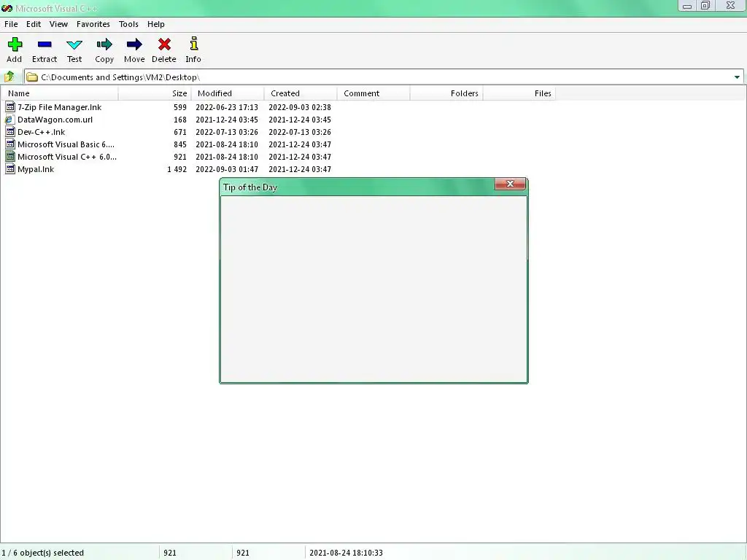Screen dimensions: 747x560
Task: Click the application icon in the title bar
Action: 7,8
